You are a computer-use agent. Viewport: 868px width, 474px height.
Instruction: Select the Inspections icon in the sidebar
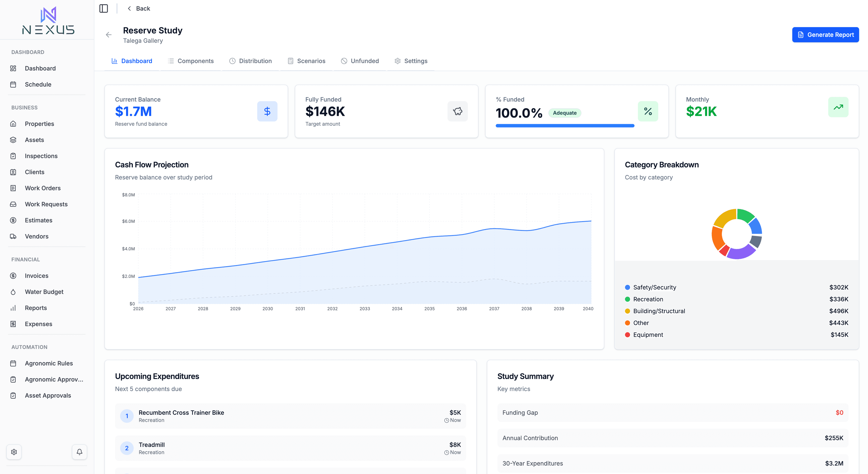pyautogui.click(x=14, y=156)
